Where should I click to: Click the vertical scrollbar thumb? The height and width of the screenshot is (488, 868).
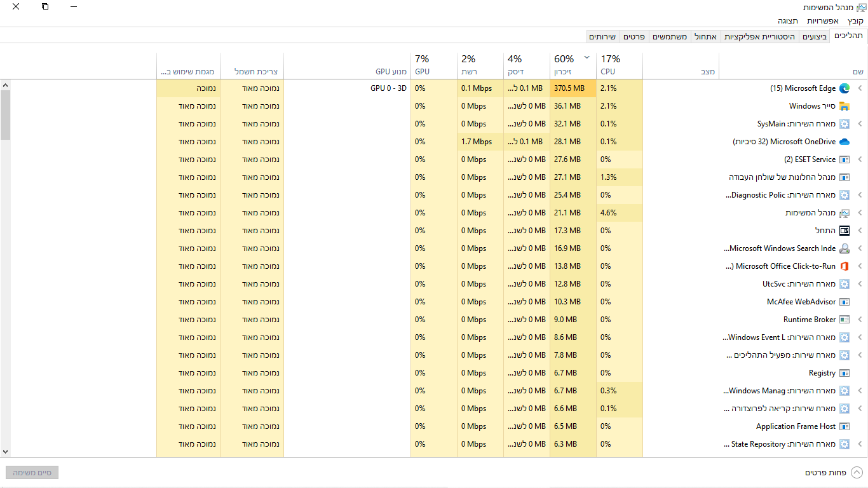[x=5, y=115]
